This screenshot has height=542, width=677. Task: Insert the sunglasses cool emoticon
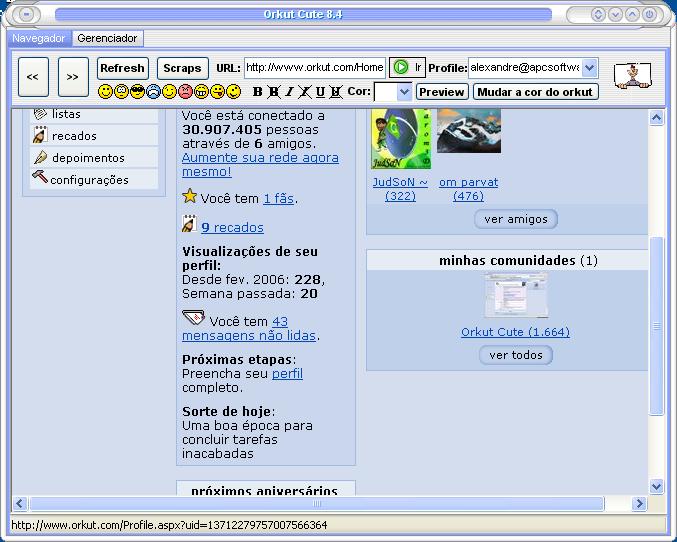coord(137,92)
